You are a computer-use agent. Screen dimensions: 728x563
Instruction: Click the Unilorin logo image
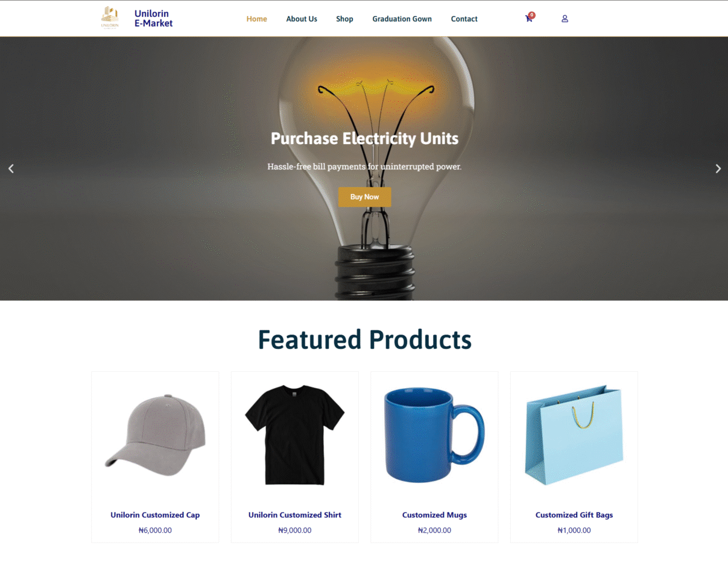click(110, 18)
